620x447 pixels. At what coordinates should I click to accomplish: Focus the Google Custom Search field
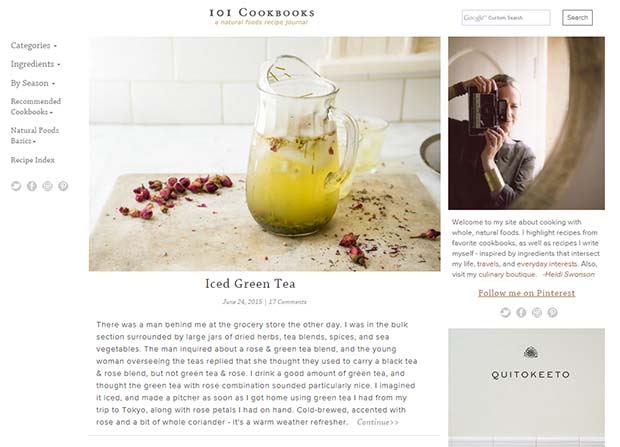(x=506, y=18)
